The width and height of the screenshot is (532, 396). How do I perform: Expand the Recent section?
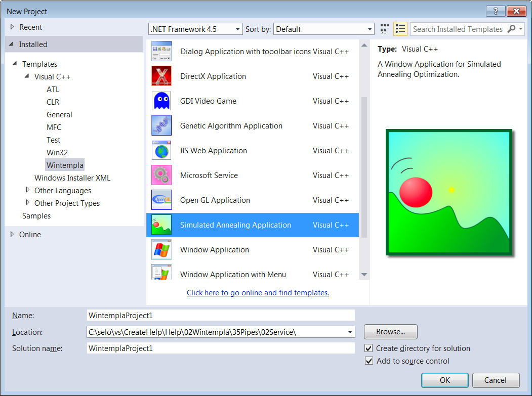click(x=12, y=27)
